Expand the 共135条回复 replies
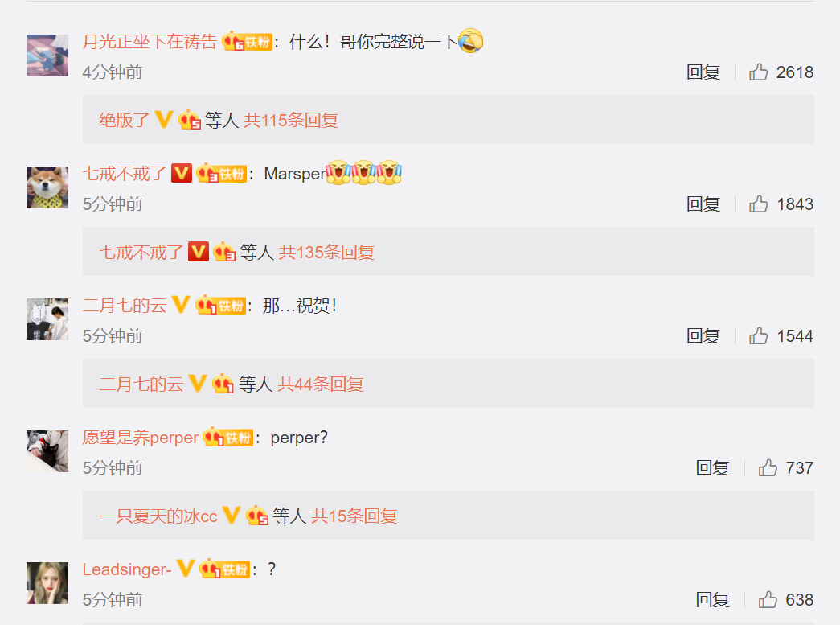The height and width of the screenshot is (625, 840). (327, 252)
